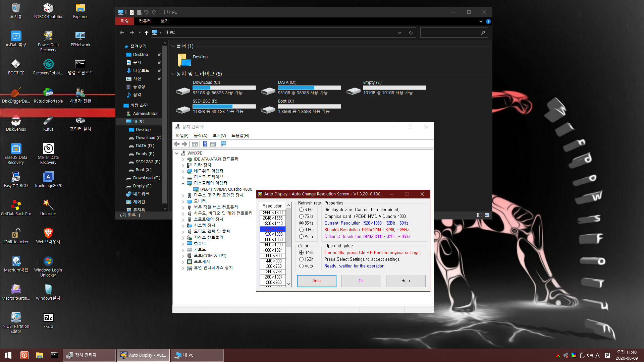Open the NTBOOTautofix desktop icon
The height and width of the screenshot is (362, 644).
(x=48, y=11)
